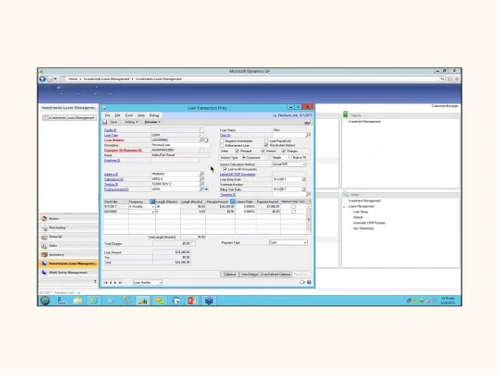Uncheck the Recalculate Interest checkbox
Image resolution: width=500 pixels, height=375 pixels.
point(266,145)
